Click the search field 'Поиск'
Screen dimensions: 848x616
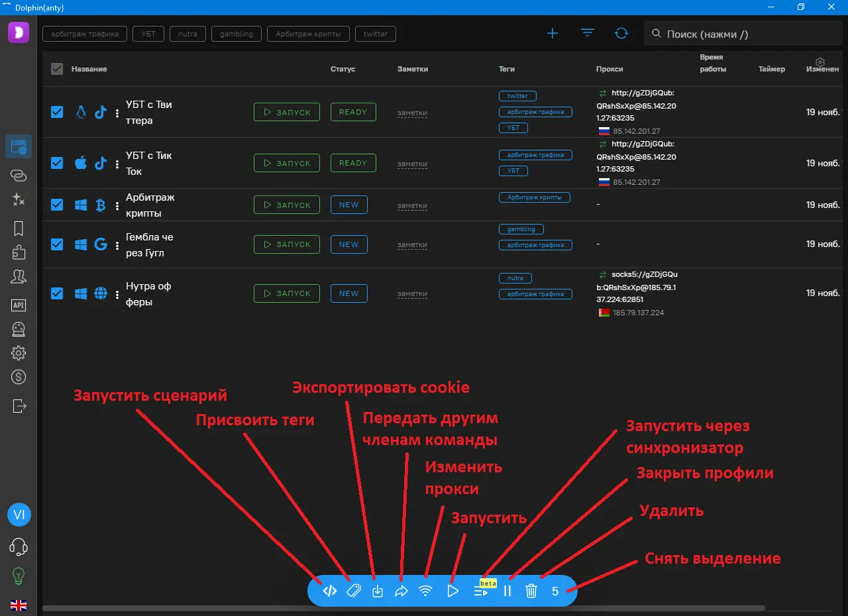(x=742, y=34)
